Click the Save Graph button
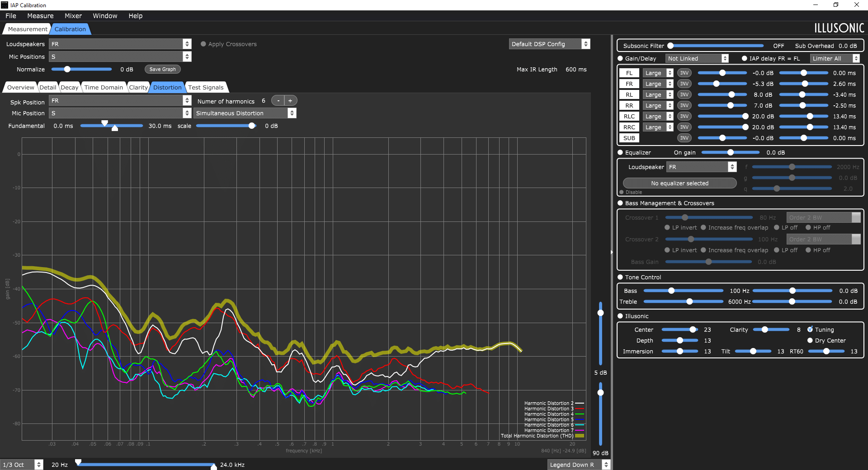 (x=163, y=69)
